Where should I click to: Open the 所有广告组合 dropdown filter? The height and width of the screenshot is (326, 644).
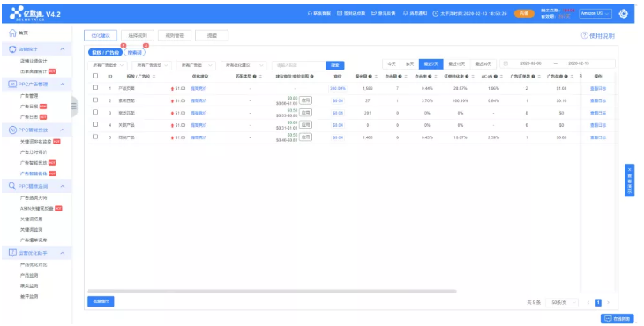pos(108,65)
